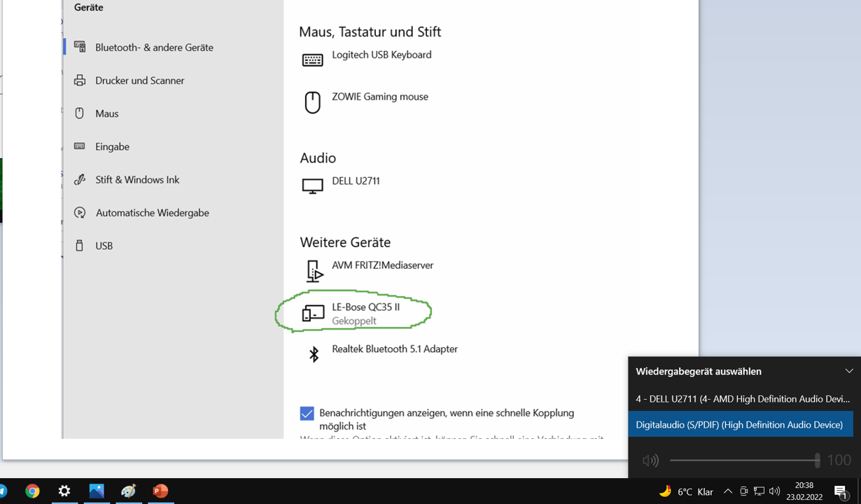
Task: Select the Logitech USB Keyboard device
Action: (381, 55)
